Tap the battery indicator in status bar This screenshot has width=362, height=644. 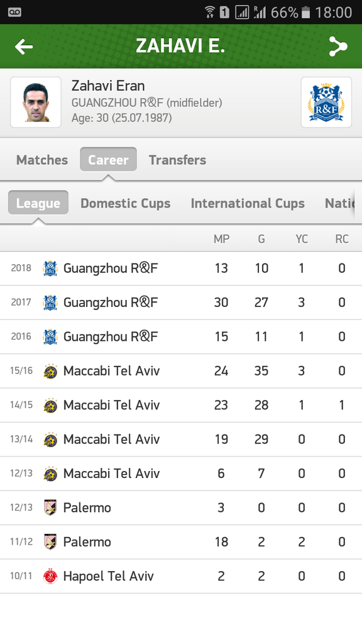(x=306, y=13)
